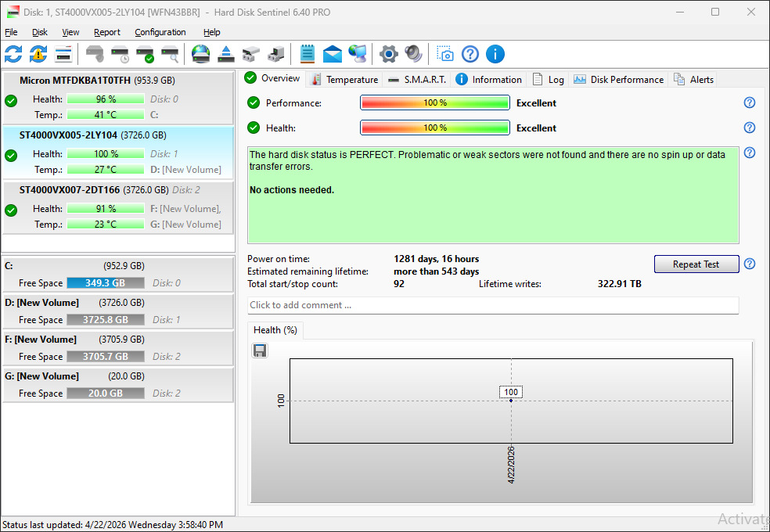Open the Report menu
770x532 pixels.
(107, 32)
